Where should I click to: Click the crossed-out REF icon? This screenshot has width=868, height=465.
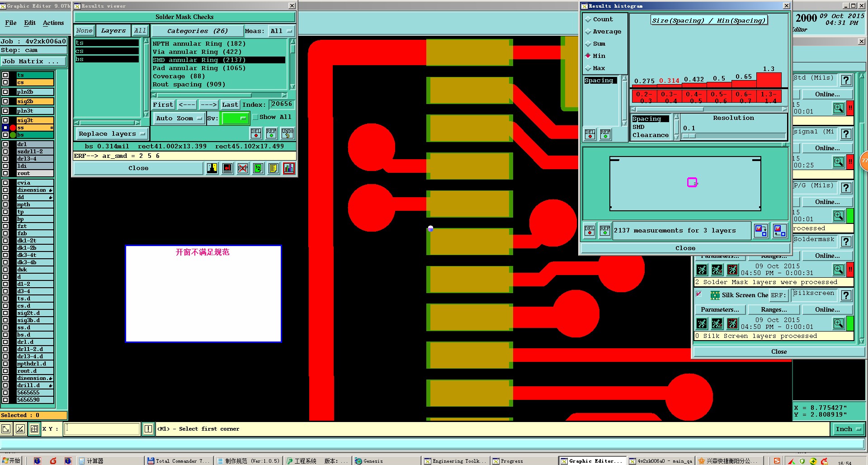(x=243, y=168)
